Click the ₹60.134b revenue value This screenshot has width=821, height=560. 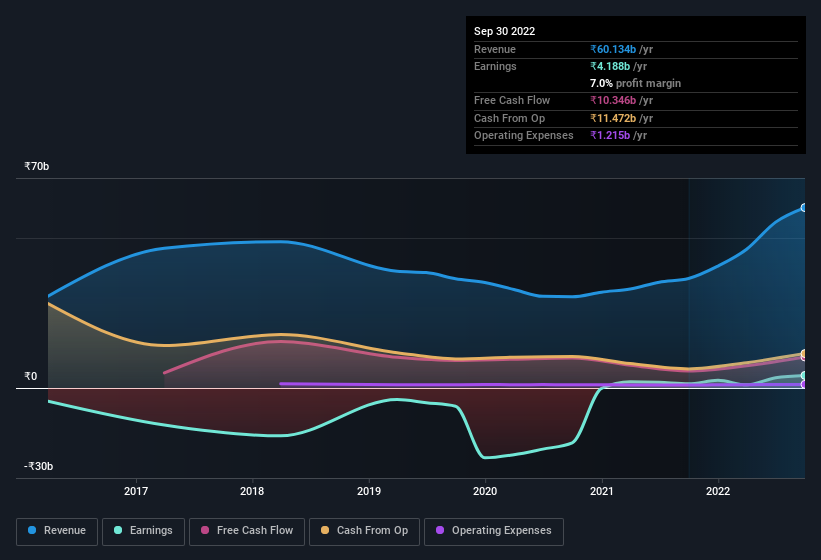[x=613, y=49]
